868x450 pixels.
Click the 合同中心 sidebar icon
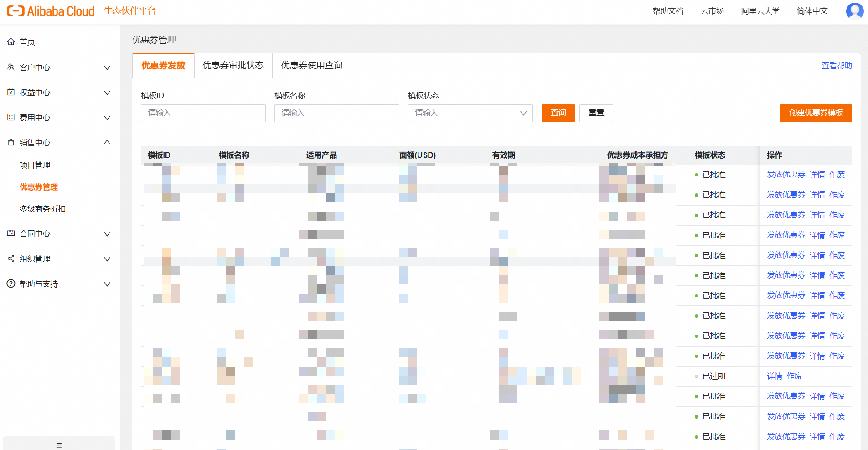point(11,233)
